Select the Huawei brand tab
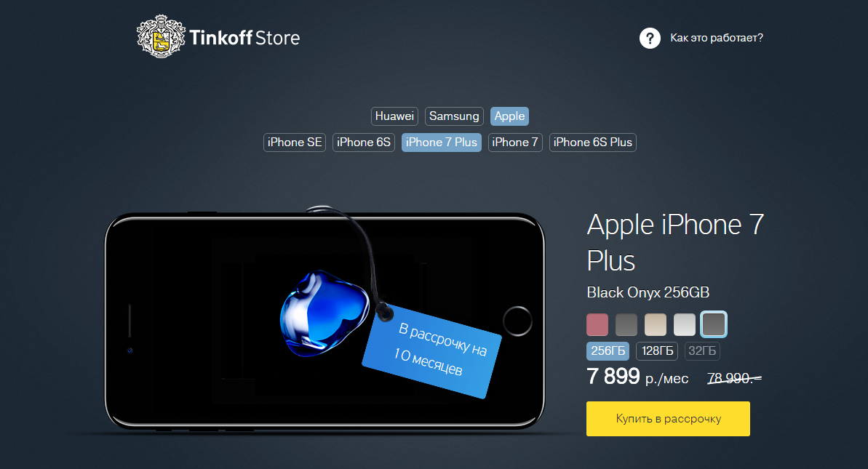Screen dimensions: 868x469 [394, 116]
